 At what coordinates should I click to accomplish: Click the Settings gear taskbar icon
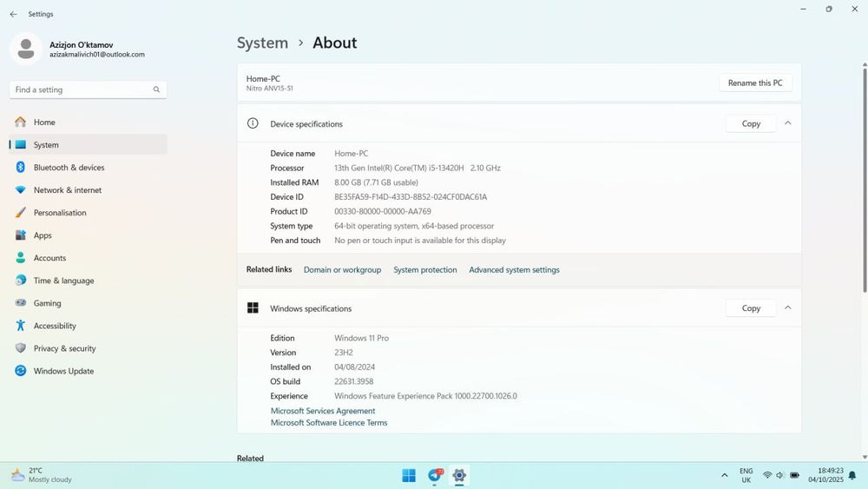point(459,476)
